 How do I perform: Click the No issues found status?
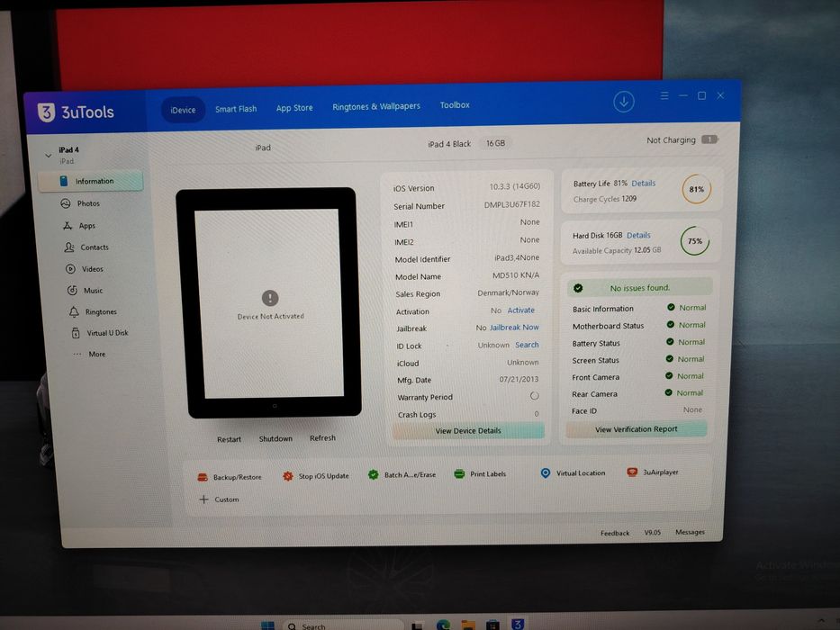pos(639,288)
